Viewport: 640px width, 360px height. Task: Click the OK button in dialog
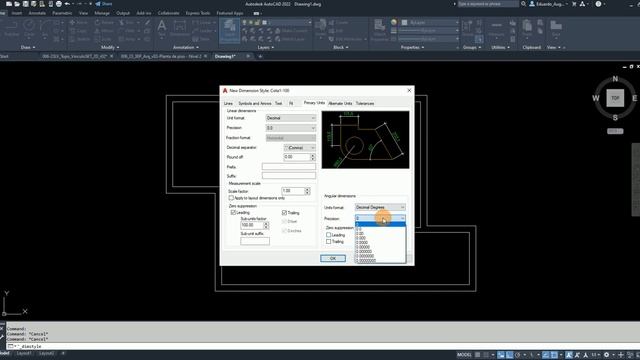(x=333, y=258)
